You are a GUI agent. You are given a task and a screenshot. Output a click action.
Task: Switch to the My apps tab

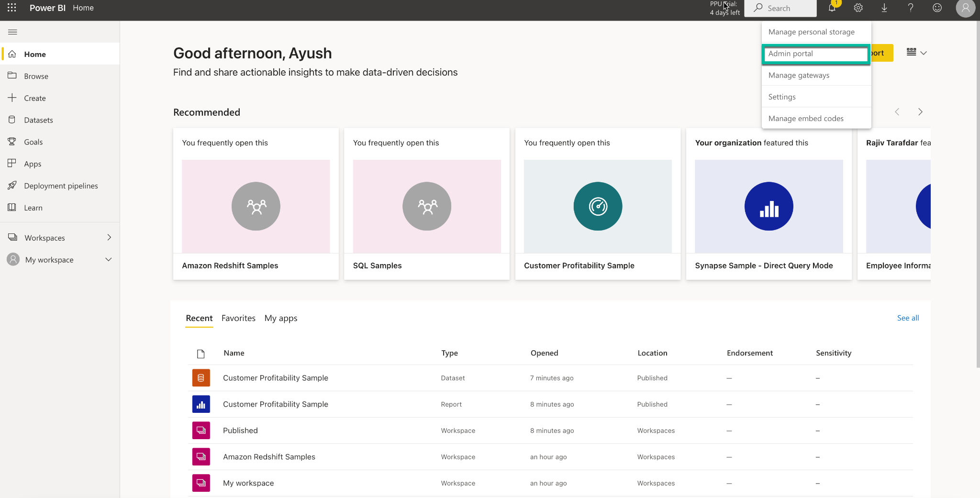pyautogui.click(x=281, y=318)
